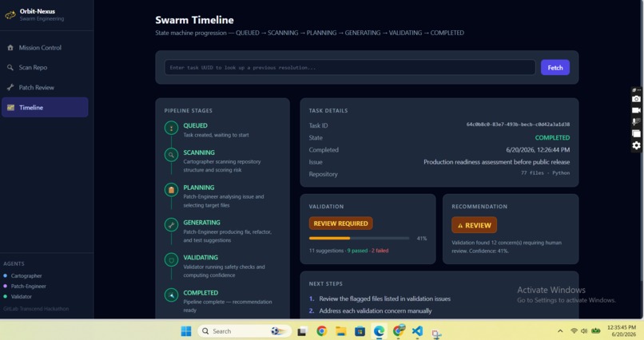644x340 pixels.
Task: Click the Swarm Timeline heading
Action: pyautogui.click(x=194, y=20)
